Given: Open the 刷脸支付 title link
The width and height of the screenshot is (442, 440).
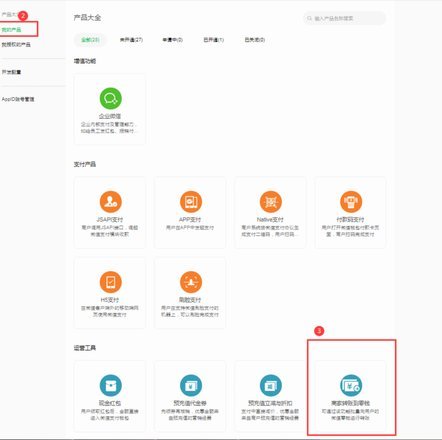Looking at the screenshot, I should pos(190,300).
